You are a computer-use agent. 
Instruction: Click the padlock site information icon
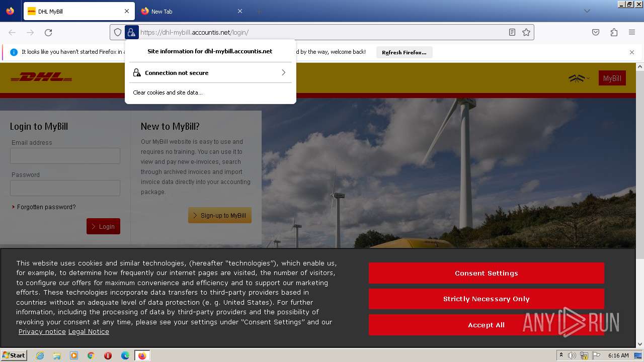point(131,32)
